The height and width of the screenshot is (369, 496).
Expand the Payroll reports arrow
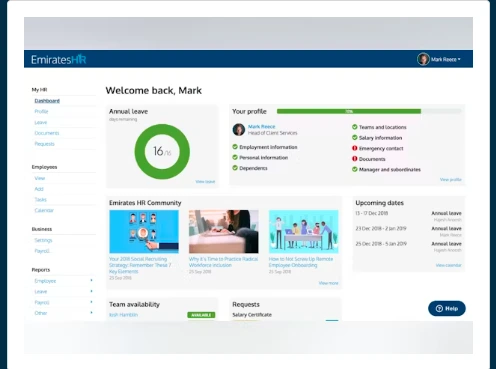tap(91, 302)
